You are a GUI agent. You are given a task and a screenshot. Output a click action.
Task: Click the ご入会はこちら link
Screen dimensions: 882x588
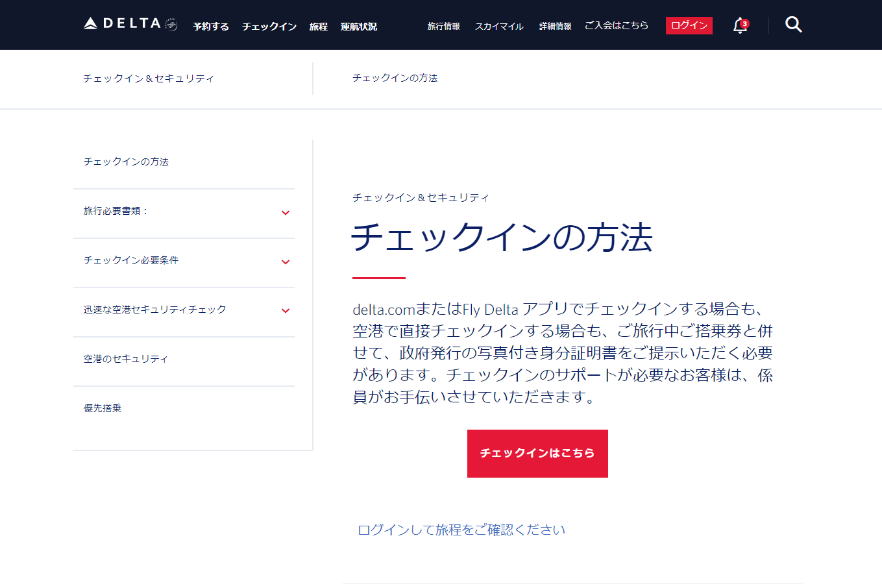(x=617, y=25)
